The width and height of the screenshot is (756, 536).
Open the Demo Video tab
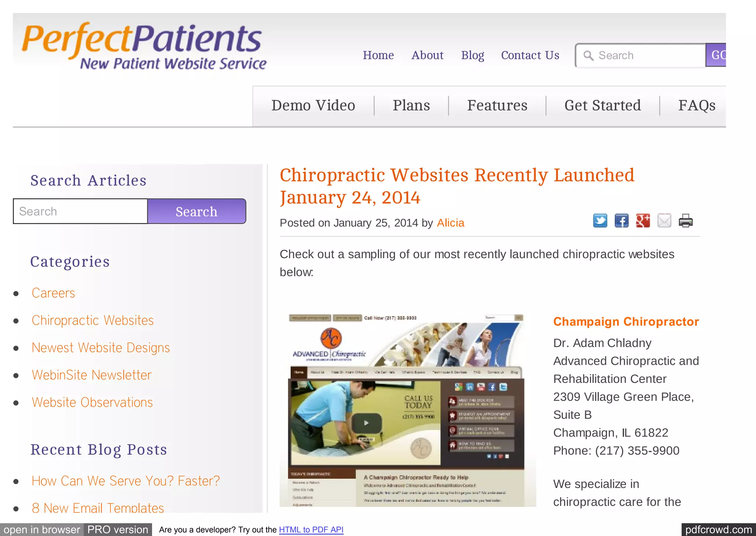[313, 106]
